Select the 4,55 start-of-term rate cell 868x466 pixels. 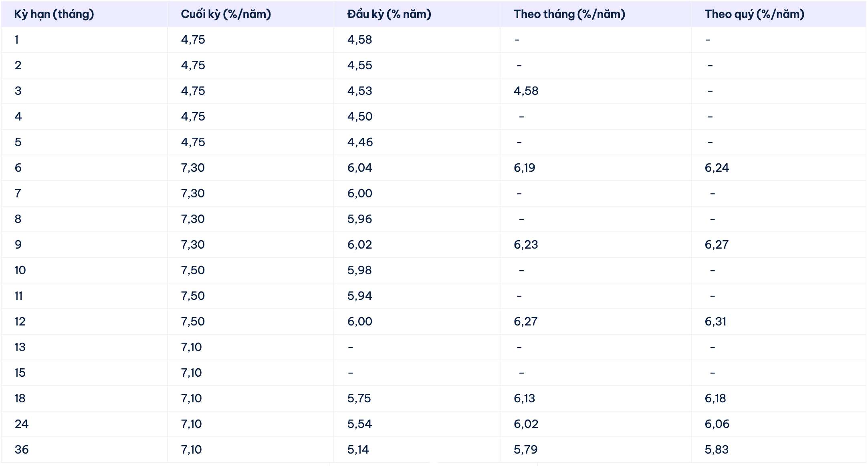tap(359, 65)
